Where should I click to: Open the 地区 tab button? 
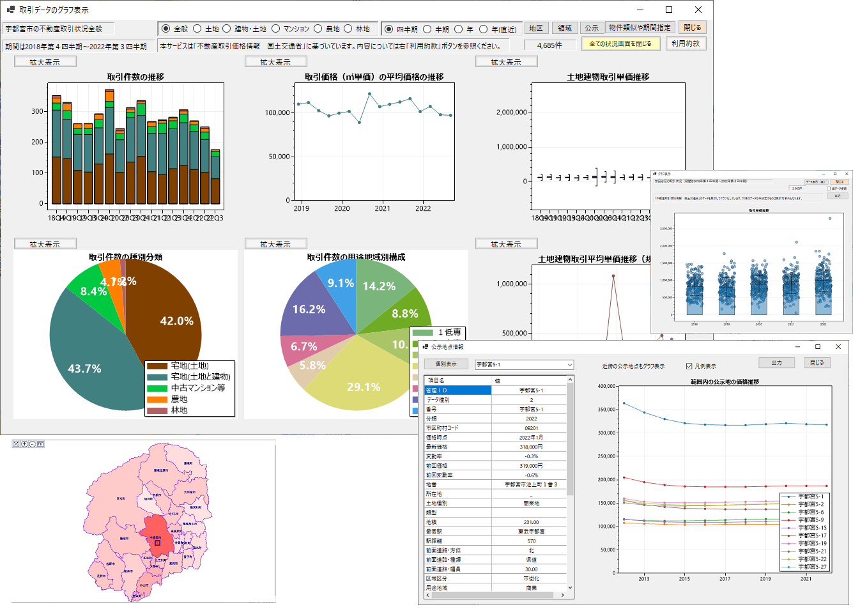click(x=535, y=28)
